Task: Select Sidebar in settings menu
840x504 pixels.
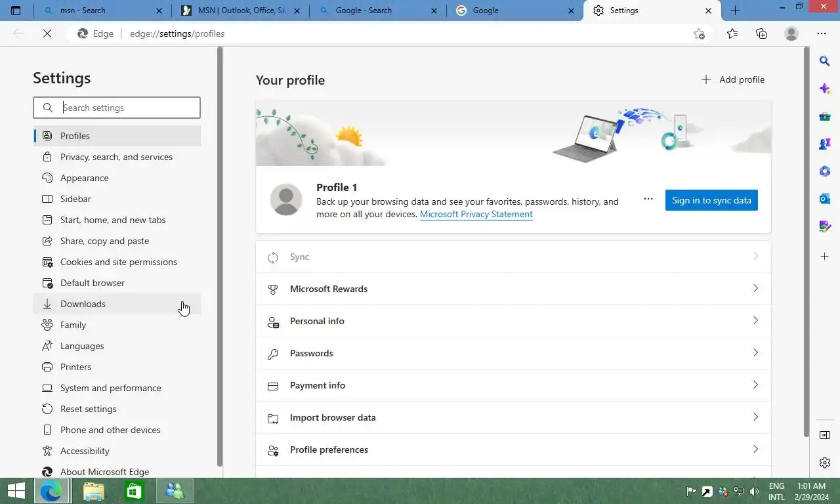Action: pos(117,199)
